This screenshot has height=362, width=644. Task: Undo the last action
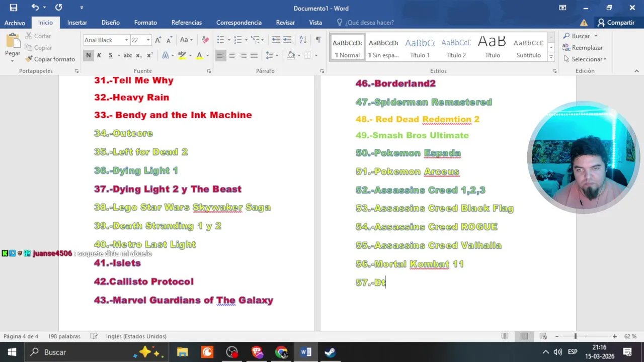coord(35,8)
